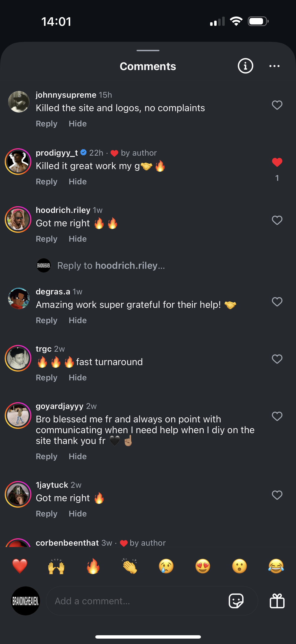Tap the gift icon beside comment field
Screen dimensions: 296x644
(277, 601)
